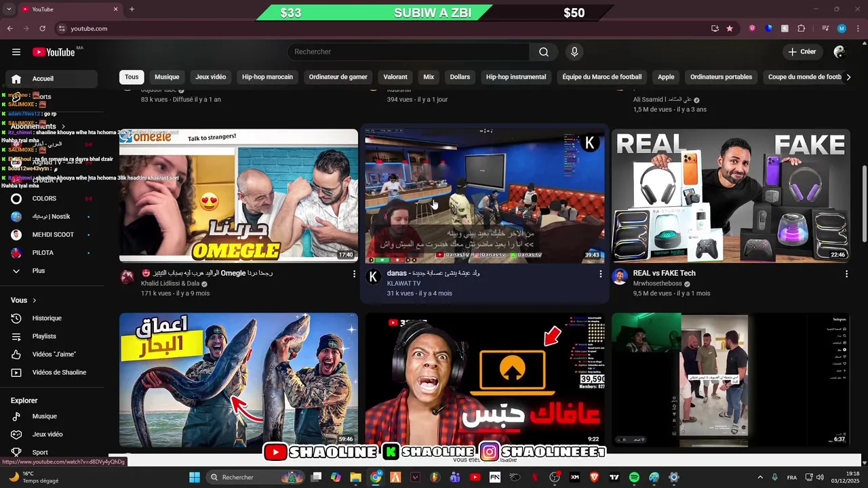Select the Valorant filter chip
This screenshot has height=488, width=868.
pos(395,77)
